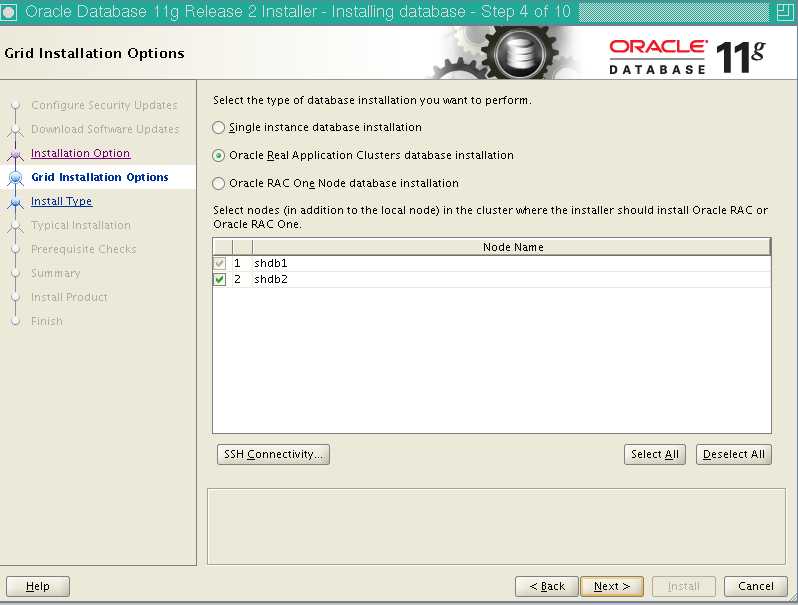This screenshot has height=605, width=798.
Task: Click the Installation Option step marker icon
Action: tap(16, 154)
